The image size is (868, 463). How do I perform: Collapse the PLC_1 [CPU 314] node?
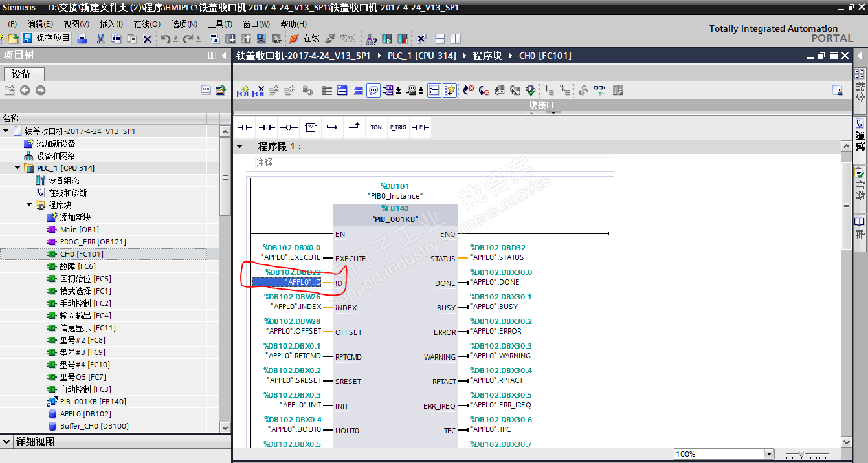coord(17,168)
